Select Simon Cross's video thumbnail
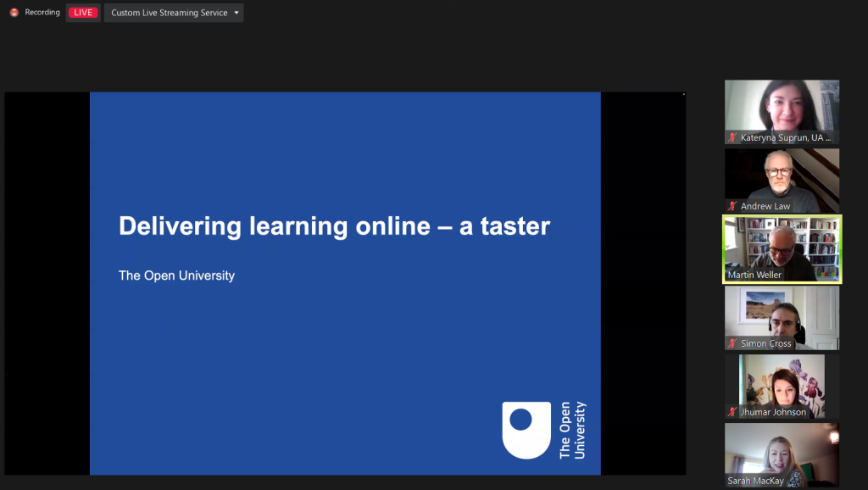868x490 pixels. [782, 318]
